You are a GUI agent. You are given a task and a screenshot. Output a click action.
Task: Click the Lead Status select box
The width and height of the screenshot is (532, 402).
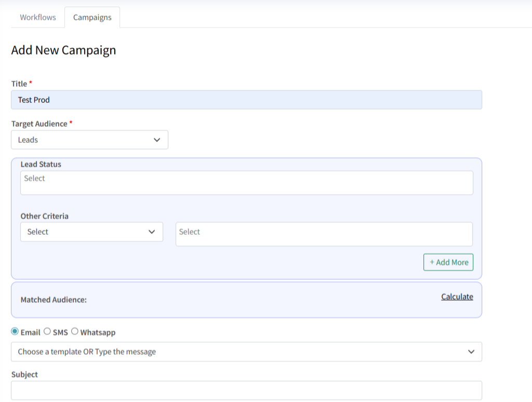point(246,183)
